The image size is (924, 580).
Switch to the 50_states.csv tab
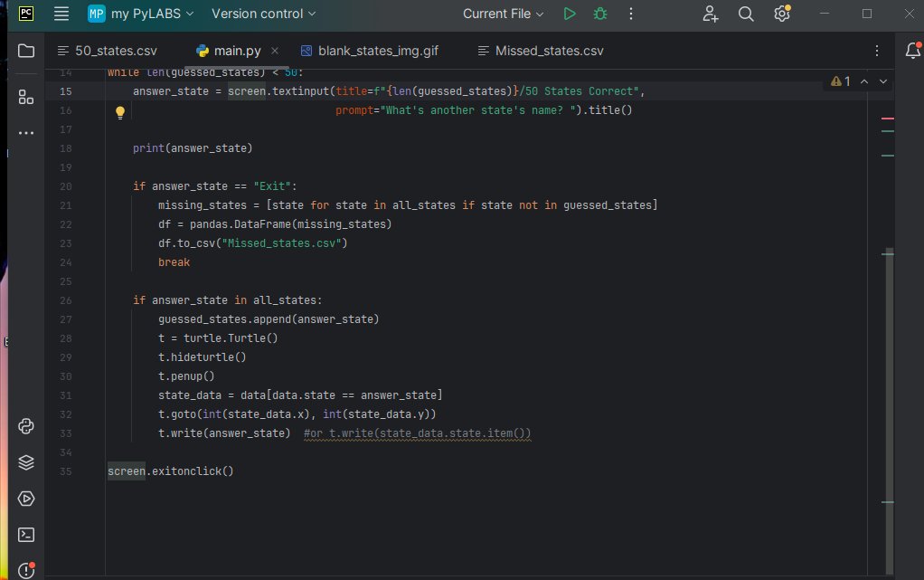pyautogui.click(x=108, y=51)
